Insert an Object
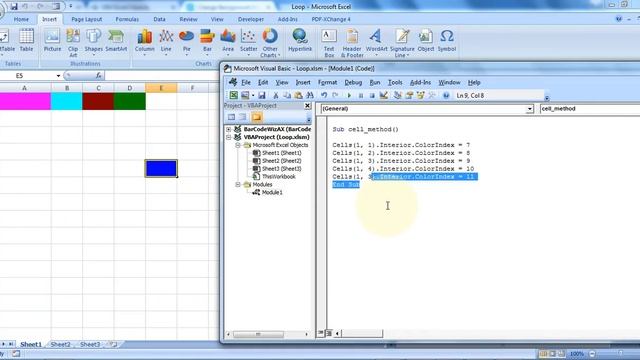The height and width of the screenshot is (360, 640). [426, 41]
